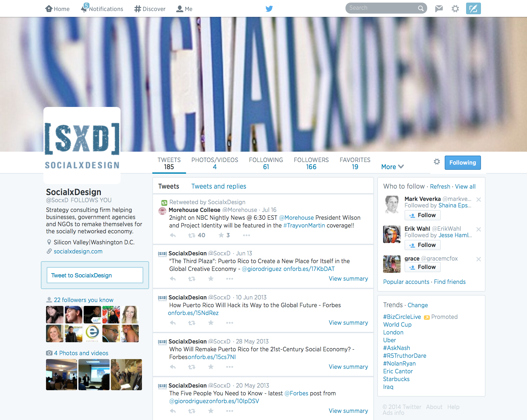Reply to the Morehouse College tweet
This screenshot has width=527, height=420.
point(173,235)
